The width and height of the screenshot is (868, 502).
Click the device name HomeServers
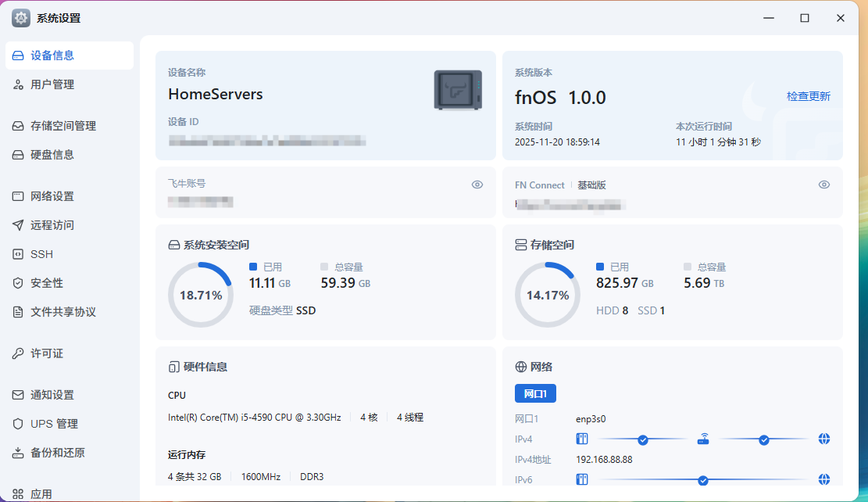point(216,94)
